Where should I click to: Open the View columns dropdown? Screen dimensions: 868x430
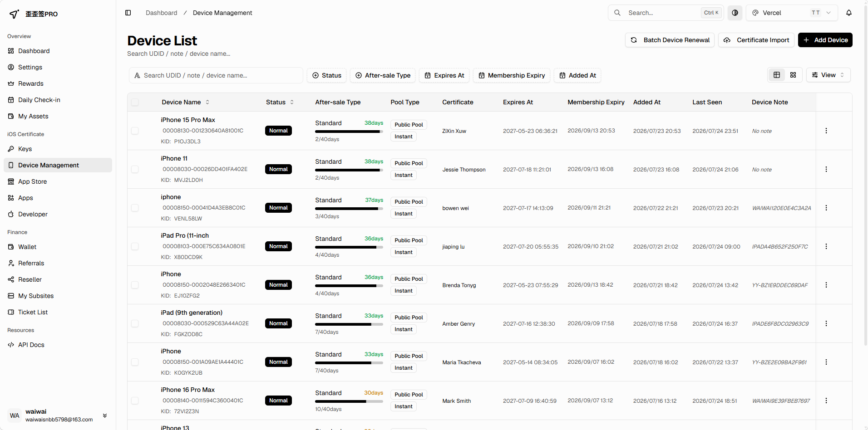[x=828, y=75]
